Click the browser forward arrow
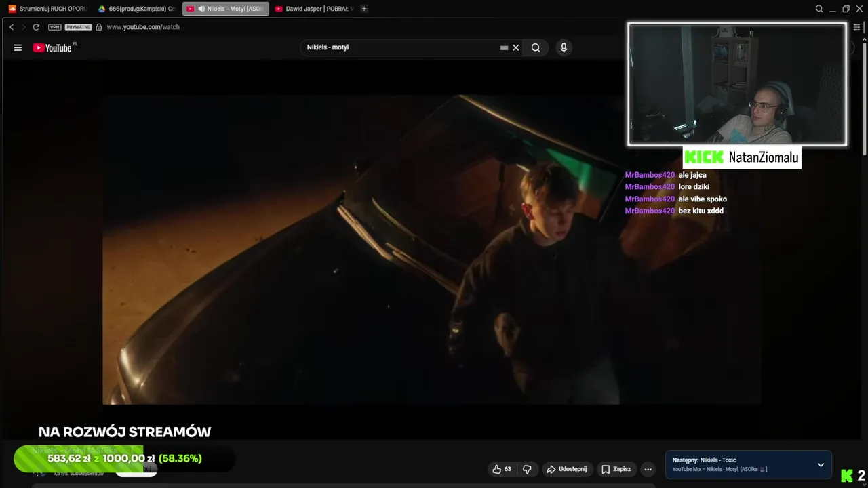The width and height of the screenshot is (868, 488). [x=24, y=27]
